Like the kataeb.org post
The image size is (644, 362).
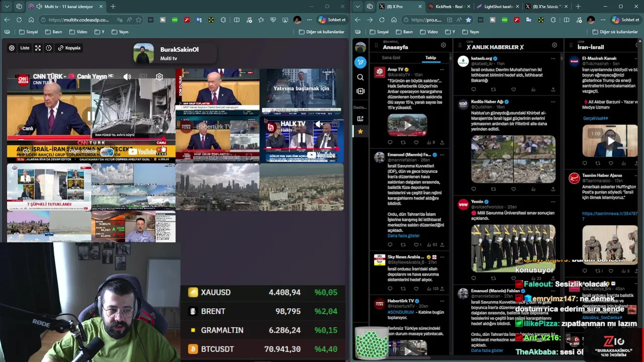[x=513, y=89]
